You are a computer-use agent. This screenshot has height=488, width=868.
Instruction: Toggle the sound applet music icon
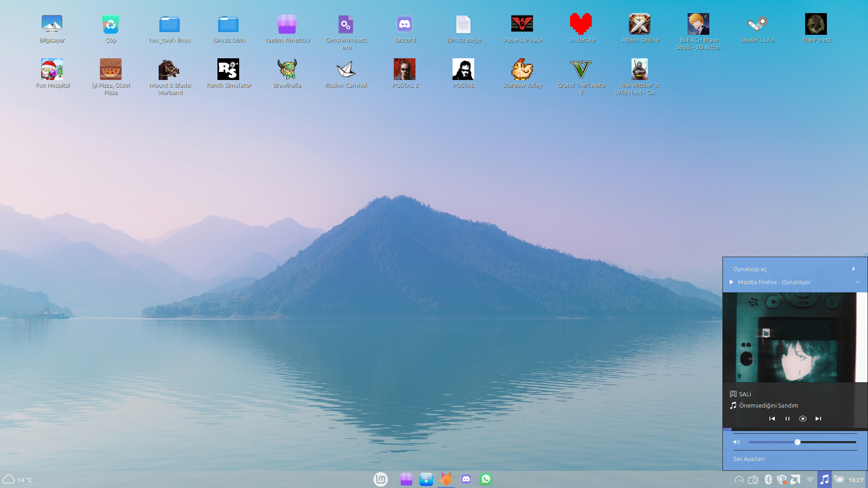tap(825, 479)
